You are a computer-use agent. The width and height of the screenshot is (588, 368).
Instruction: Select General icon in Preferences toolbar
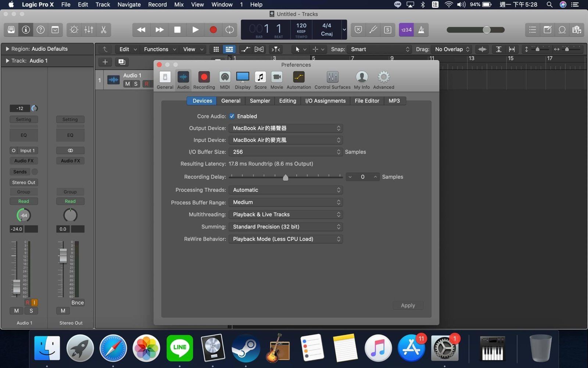coord(165,80)
